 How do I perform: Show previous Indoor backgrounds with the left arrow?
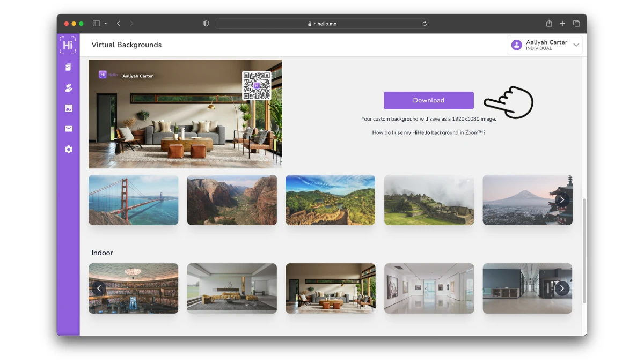(x=99, y=288)
